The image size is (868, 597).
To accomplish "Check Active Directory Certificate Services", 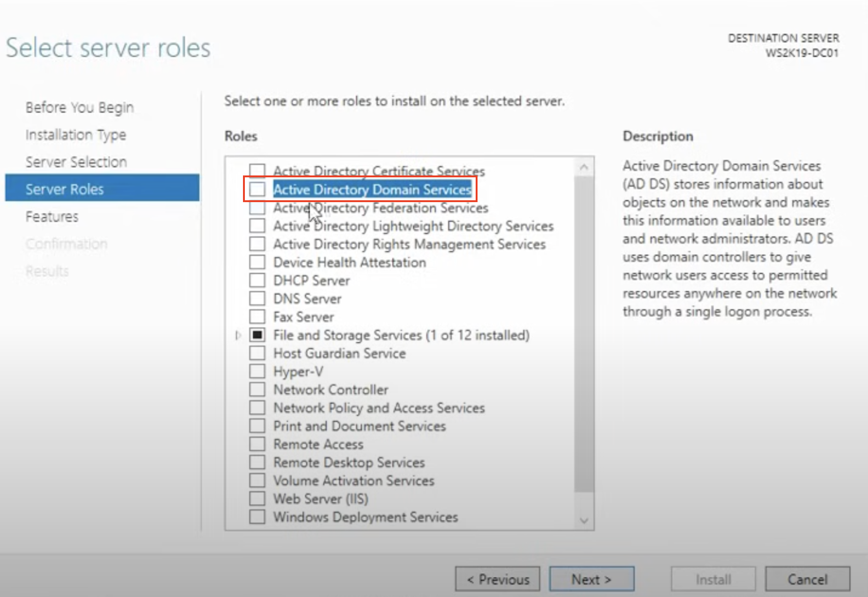I will tap(257, 171).
